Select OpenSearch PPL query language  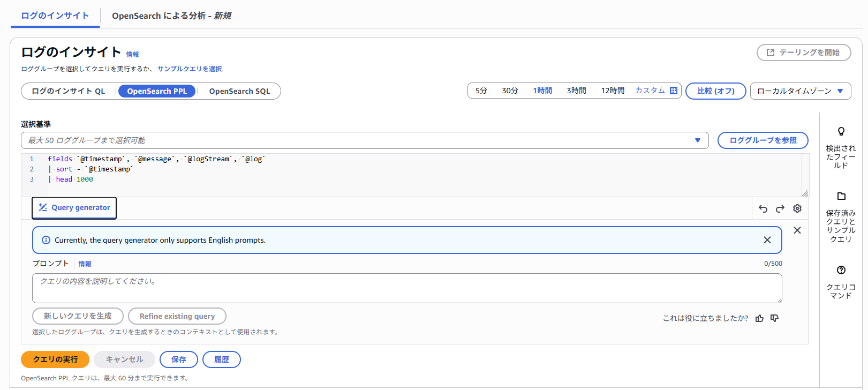[x=157, y=91]
